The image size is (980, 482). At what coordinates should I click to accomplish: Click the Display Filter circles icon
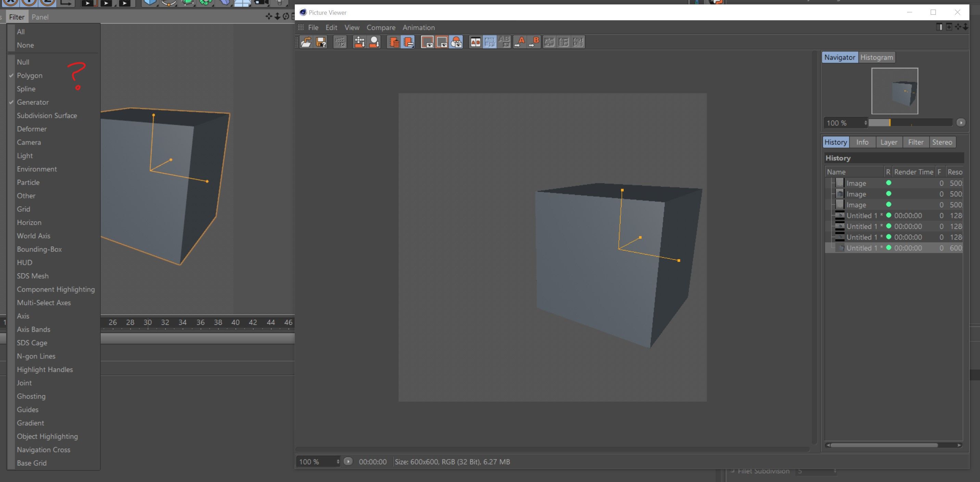click(x=456, y=42)
